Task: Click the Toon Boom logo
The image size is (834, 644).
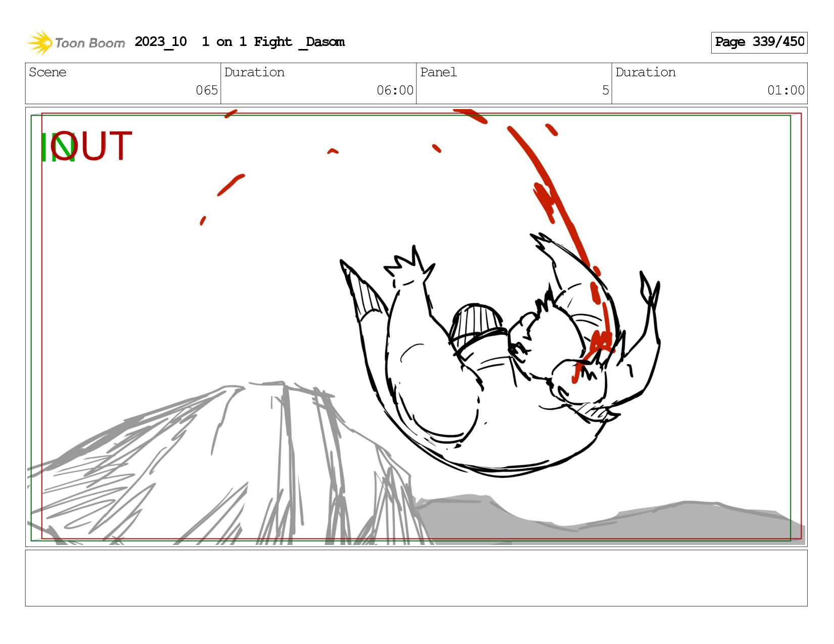Action: [76, 42]
